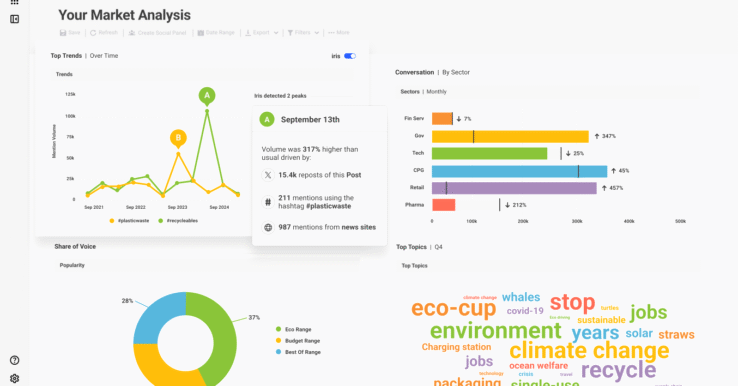This screenshot has width=738, height=386.
Task: Click the 457% increase indicator for Retail
Action: tap(613, 188)
